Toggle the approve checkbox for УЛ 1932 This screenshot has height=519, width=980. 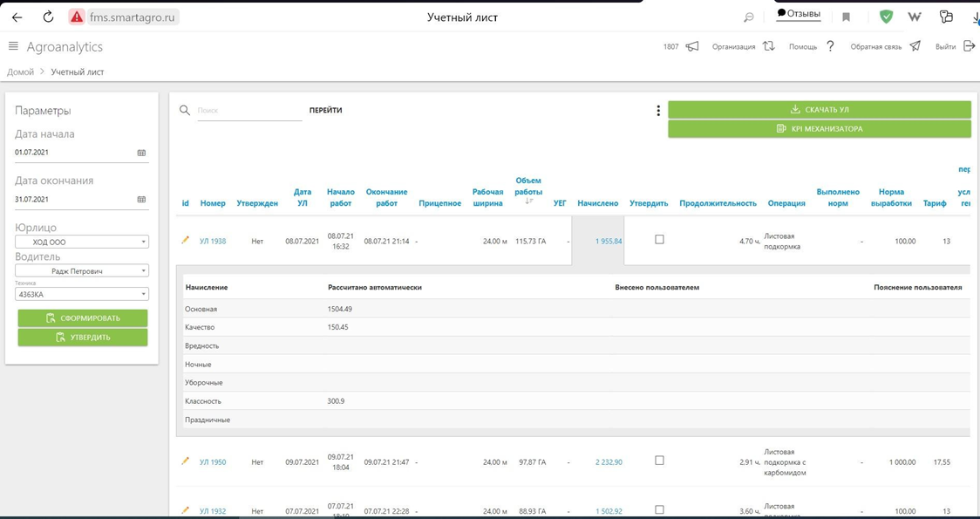click(659, 509)
